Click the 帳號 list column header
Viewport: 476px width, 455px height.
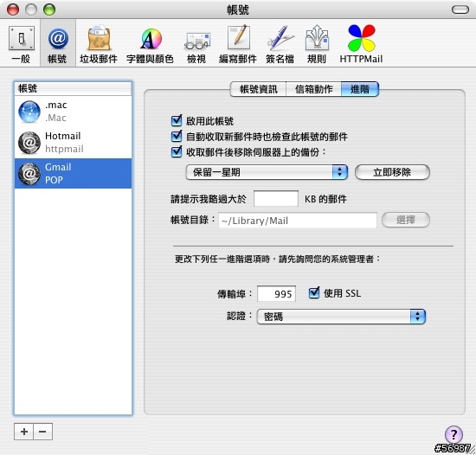point(74,88)
